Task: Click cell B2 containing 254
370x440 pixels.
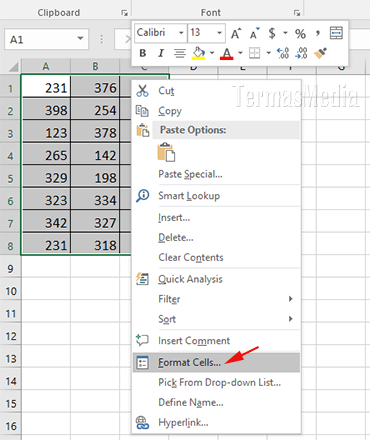Action: point(95,110)
